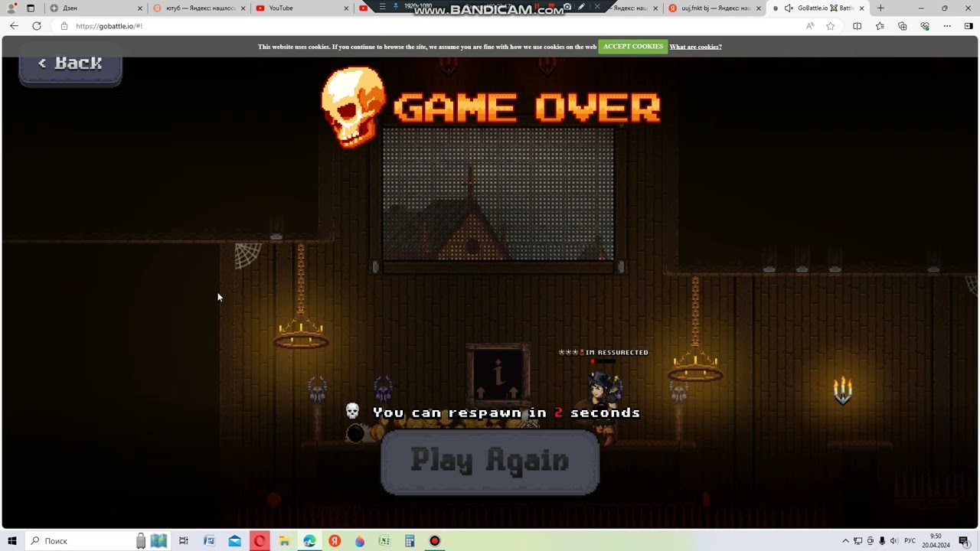Open the Favorites list
Viewport: 980px width, 551px height.
click(880, 26)
